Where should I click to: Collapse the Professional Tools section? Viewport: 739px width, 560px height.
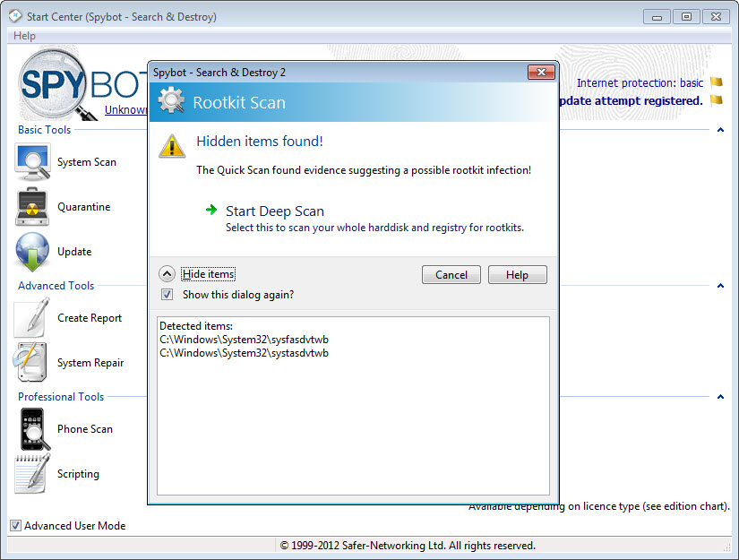(720, 397)
